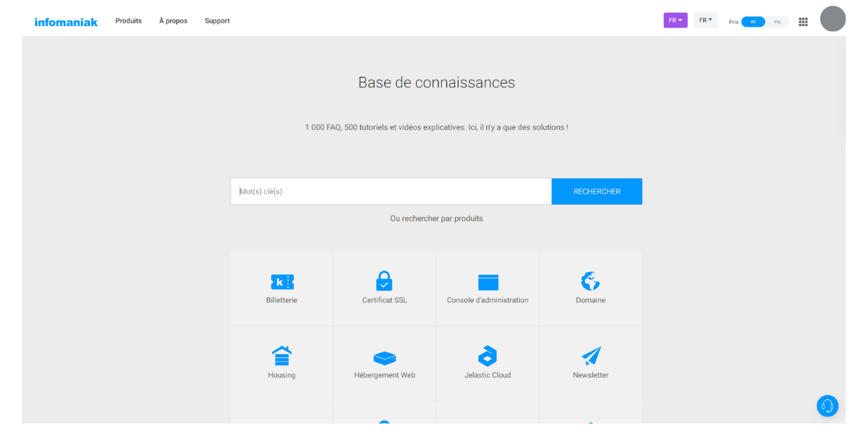Click the 'Ou rechercher par produits' text
Image resolution: width=868 pixels, height=434 pixels.
(x=437, y=218)
